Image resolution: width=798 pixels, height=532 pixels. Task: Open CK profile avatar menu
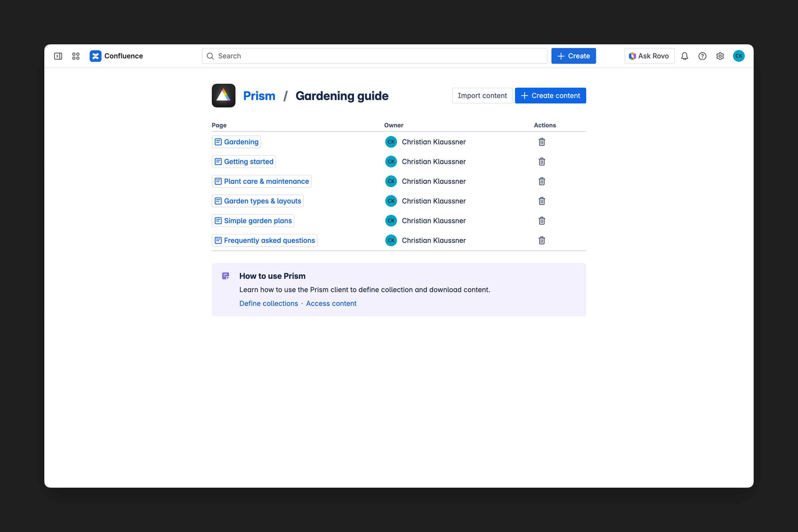[x=738, y=56]
